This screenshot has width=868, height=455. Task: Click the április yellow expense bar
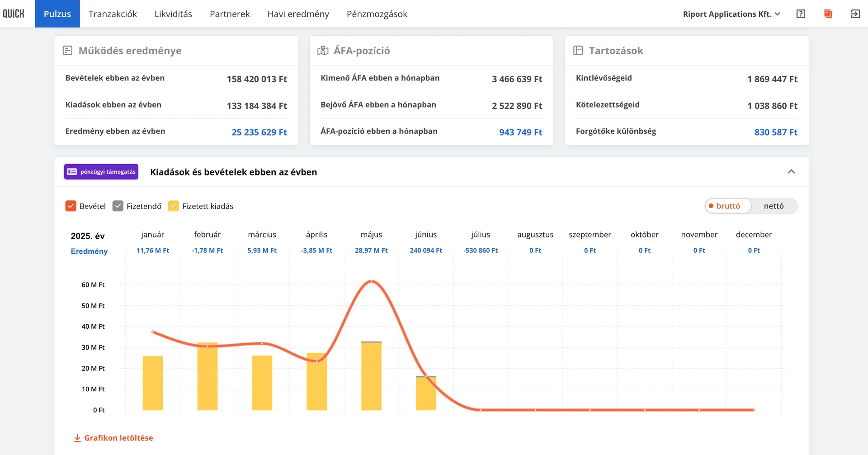tap(316, 382)
